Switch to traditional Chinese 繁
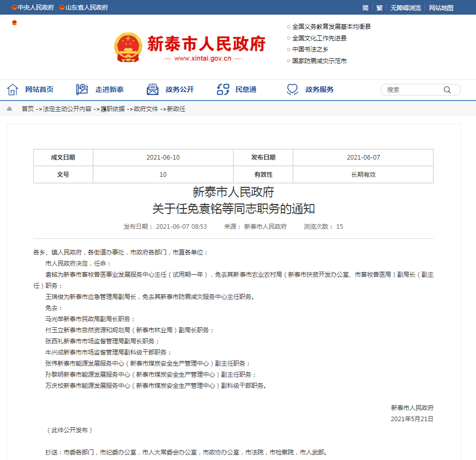This screenshot has height=460, width=476. 380,8
